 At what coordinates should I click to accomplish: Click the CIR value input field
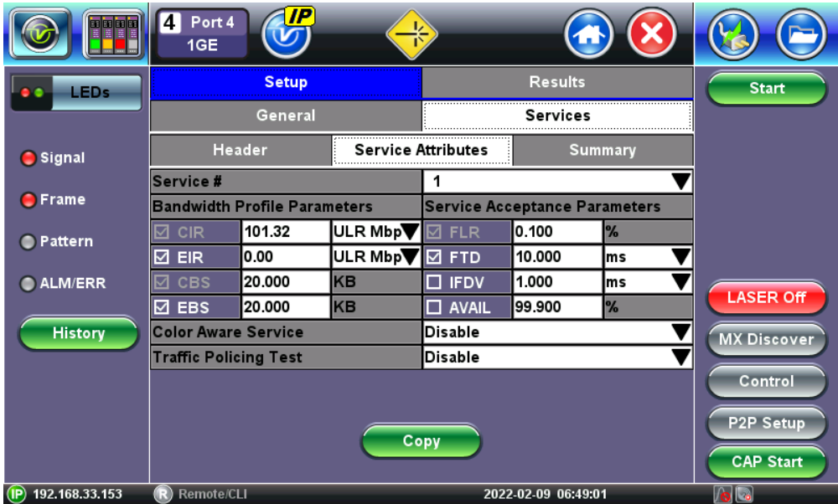pos(286,232)
